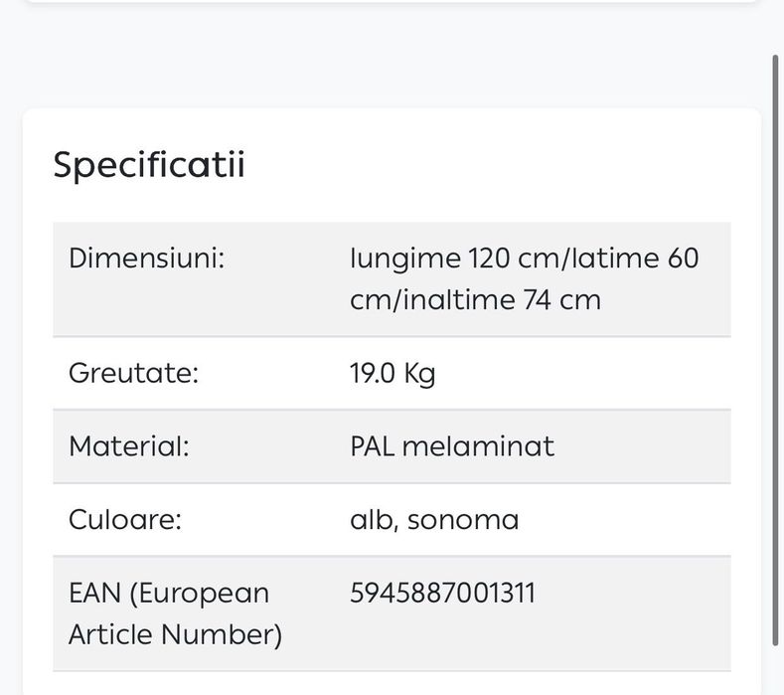Select the EAN code 5945887001311
This screenshot has height=695, width=784.
coord(443,594)
